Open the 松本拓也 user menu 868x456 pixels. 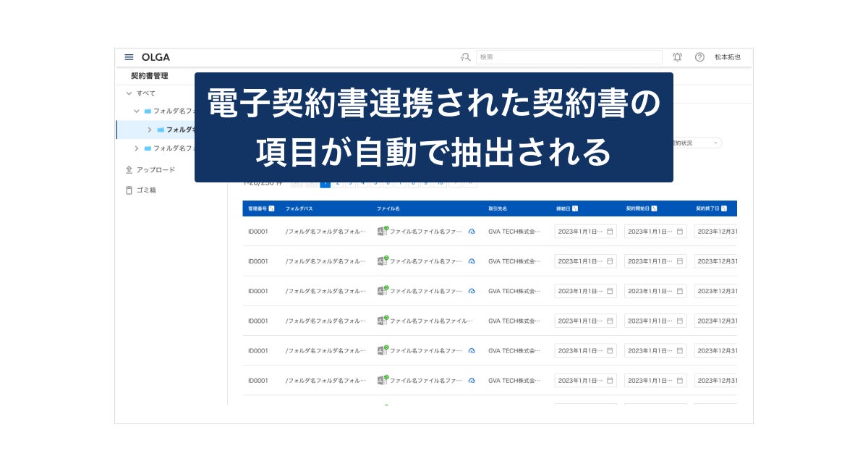click(728, 57)
